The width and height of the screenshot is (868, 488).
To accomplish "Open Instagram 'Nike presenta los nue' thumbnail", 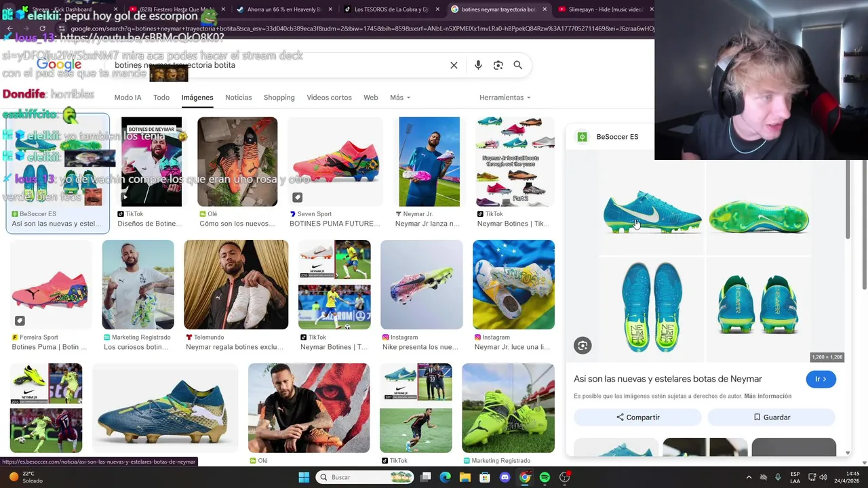I will (x=422, y=285).
